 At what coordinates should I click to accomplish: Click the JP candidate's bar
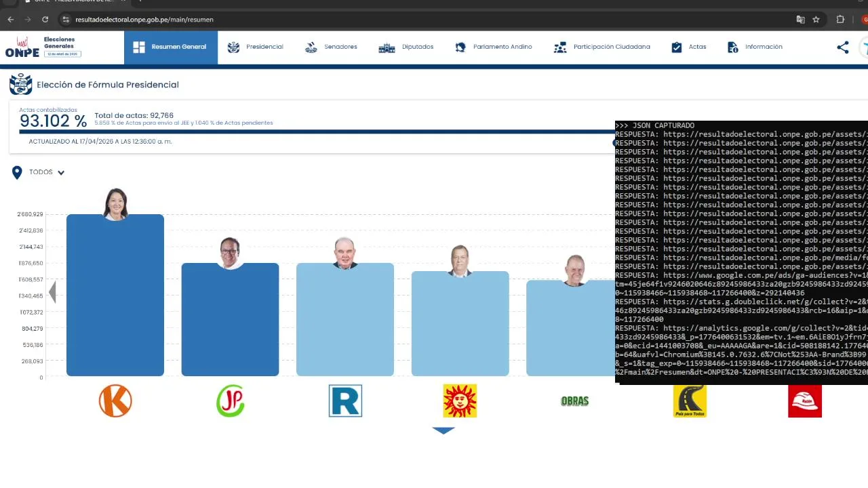pos(230,320)
